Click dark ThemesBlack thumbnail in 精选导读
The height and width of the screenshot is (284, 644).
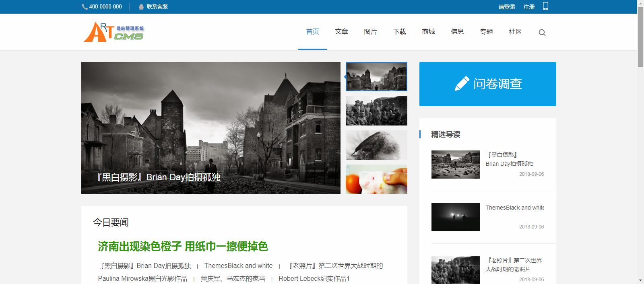pyautogui.click(x=456, y=217)
